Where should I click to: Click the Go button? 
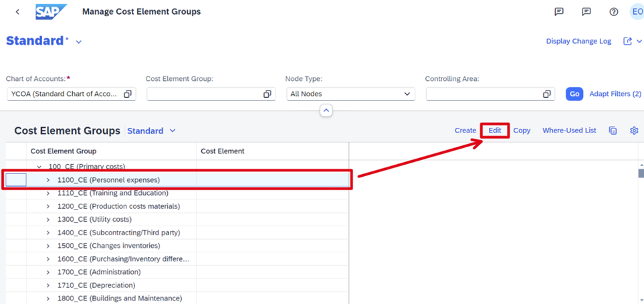[574, 94]
